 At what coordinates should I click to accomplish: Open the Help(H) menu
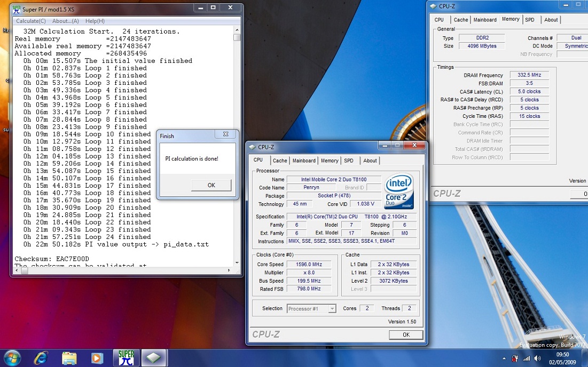pos(95,21)
